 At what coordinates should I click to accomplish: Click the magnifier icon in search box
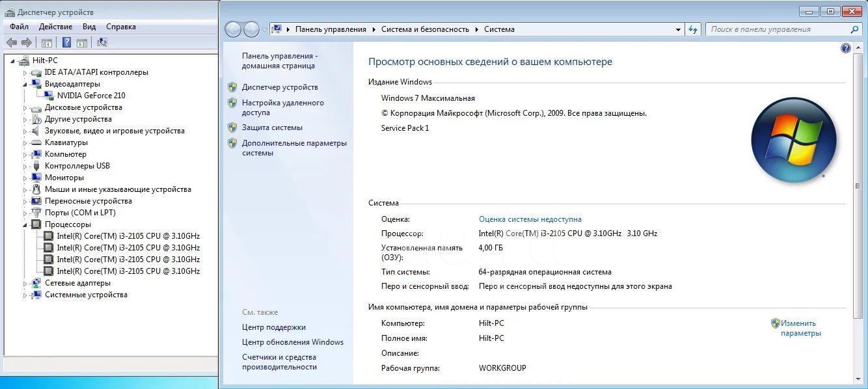tap(855, 29)
